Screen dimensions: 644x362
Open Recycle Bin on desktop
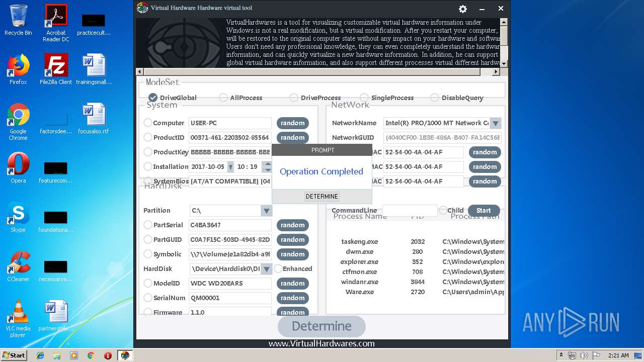tap(18, 20)
